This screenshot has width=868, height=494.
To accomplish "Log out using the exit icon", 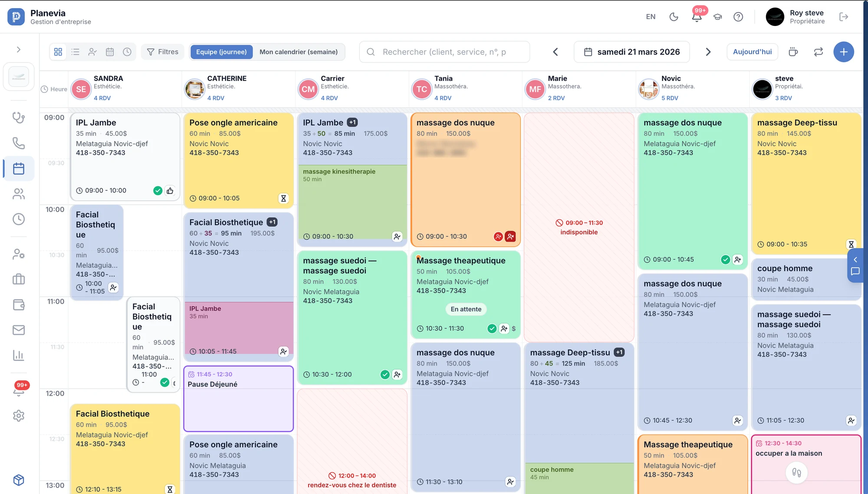I will point(844,17).
